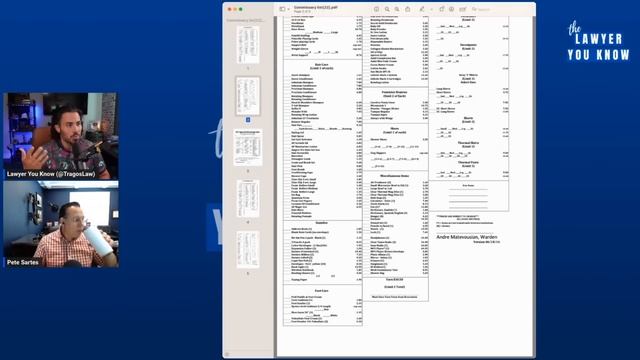Jump to page 4 thumbnail
Viewport: 640px width, 360px height.
[x=248, y=199]
